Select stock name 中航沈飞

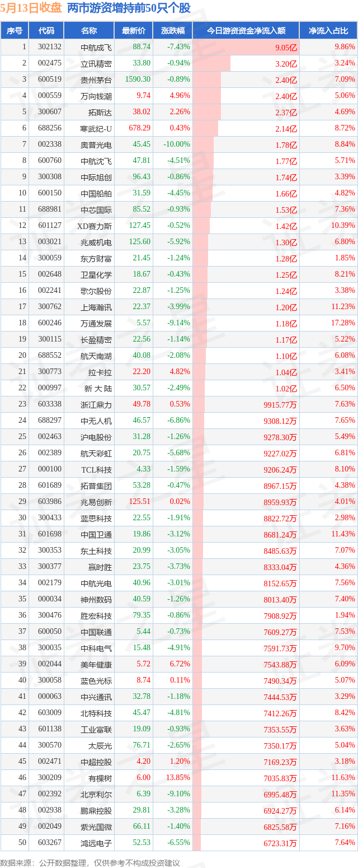[x=96, y=161]
